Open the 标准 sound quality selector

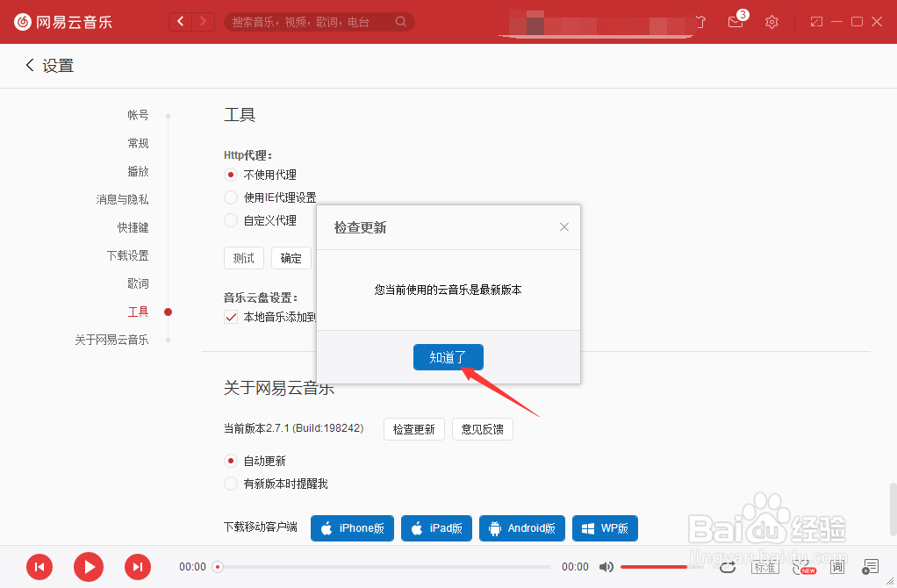click(x=764, y=567)
